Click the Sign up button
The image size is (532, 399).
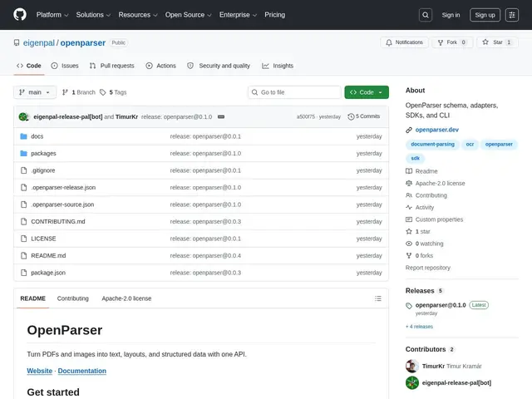point(485,15)
